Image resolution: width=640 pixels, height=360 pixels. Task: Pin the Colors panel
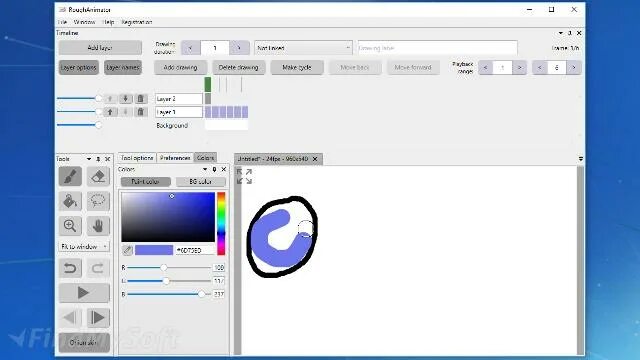tap(214, 169)
